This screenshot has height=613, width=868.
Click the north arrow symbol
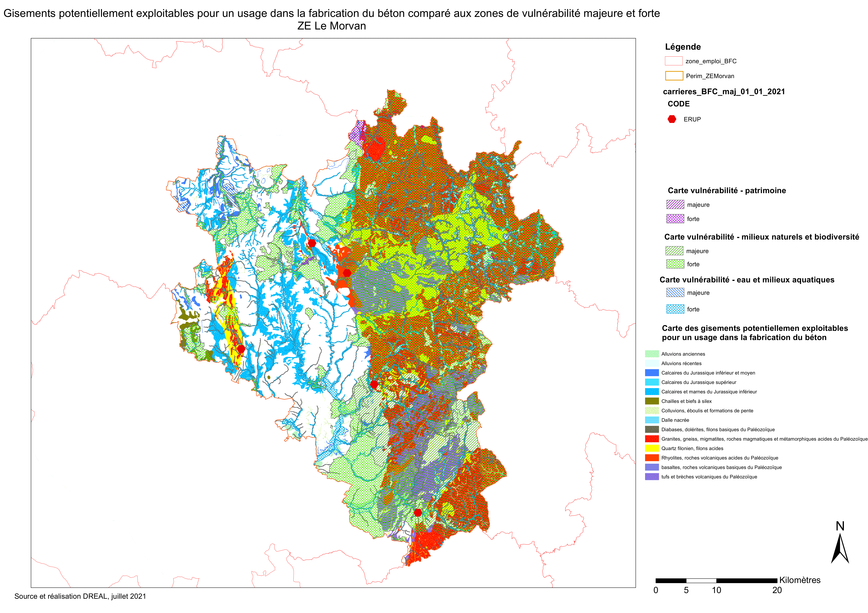point(840,548)
